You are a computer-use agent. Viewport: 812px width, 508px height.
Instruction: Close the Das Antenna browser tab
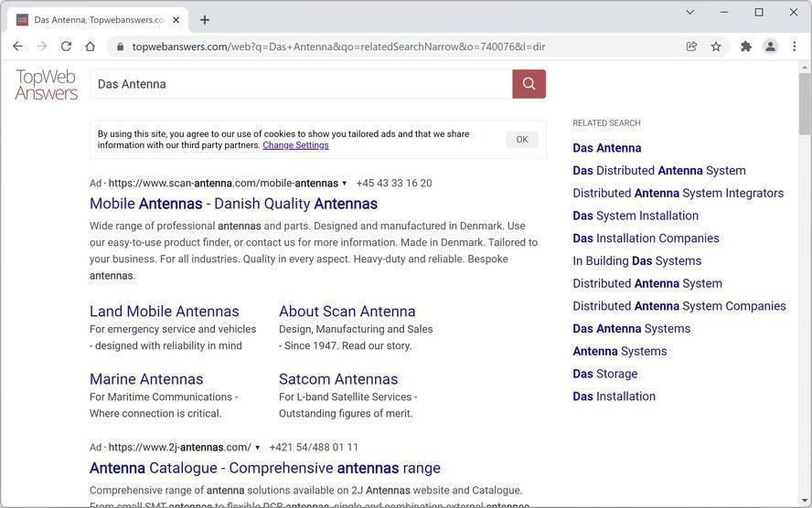click(x=176, y=20)
